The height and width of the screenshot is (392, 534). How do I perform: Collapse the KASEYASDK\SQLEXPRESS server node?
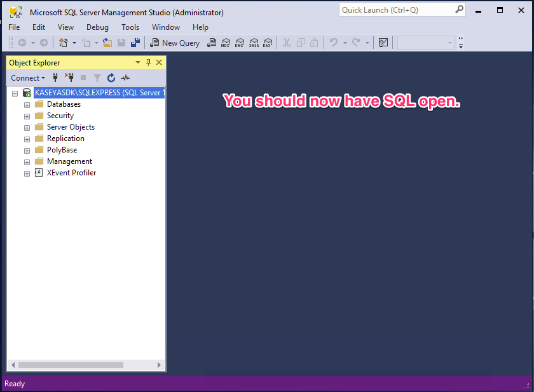point(15,93)
